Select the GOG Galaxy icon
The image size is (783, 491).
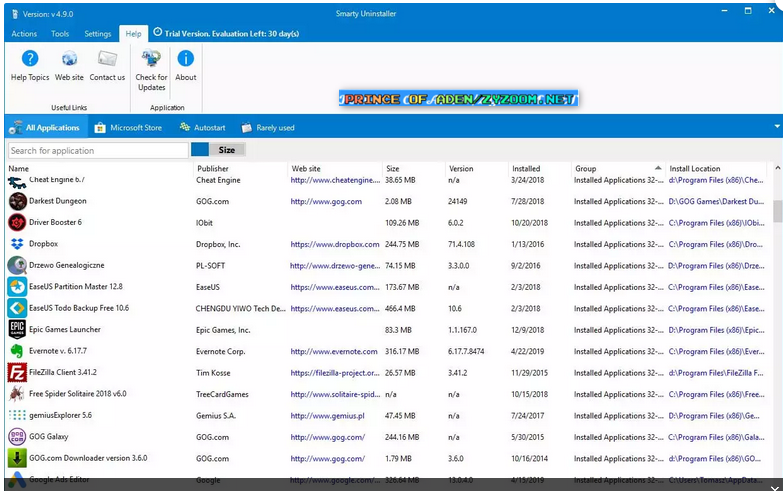[x=17, y=437]
